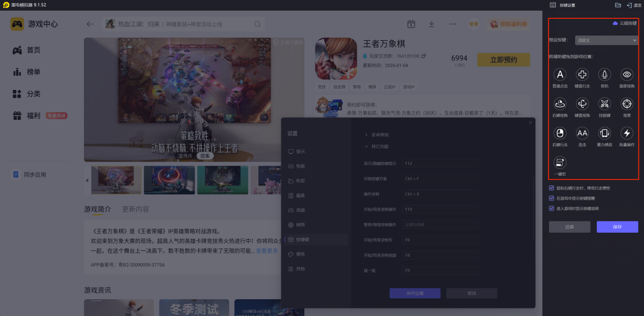Image resolution: width=644 pixels, height=316 pixels.
Task: Select the 右键视角 key icon
Action: click(x=560, y=104)
